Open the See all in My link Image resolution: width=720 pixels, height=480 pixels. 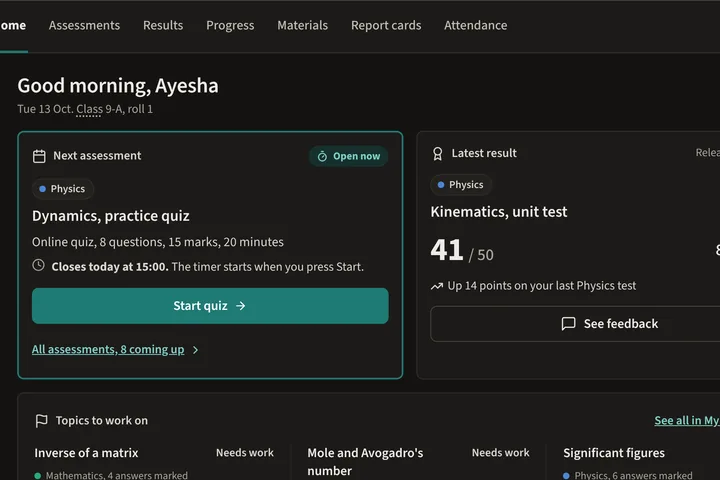coord(687,420)
